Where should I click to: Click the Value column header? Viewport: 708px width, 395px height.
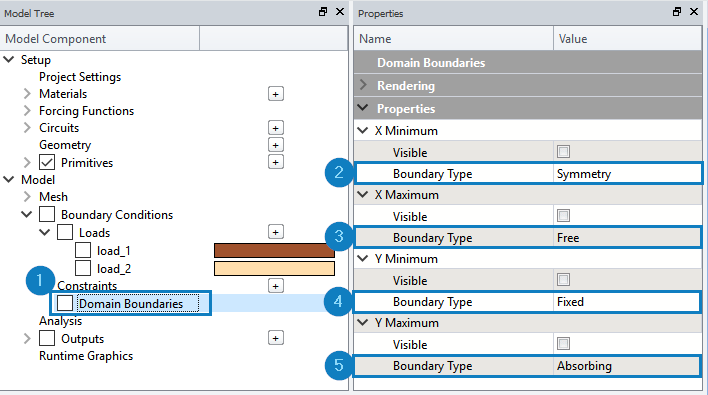tap(628, 38)
